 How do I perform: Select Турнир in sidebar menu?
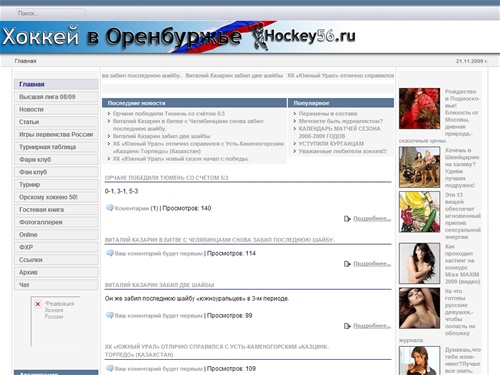pyautogui.click(x=56, y=184)
